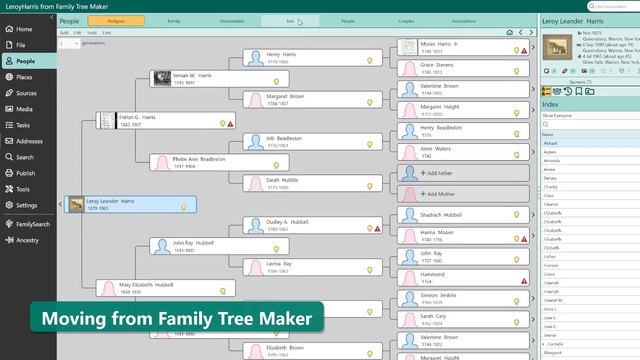Screen dimensions: 640x360
Task: Expand ancestors right of Moses Harris Jr.
Action: click(533, 47)
